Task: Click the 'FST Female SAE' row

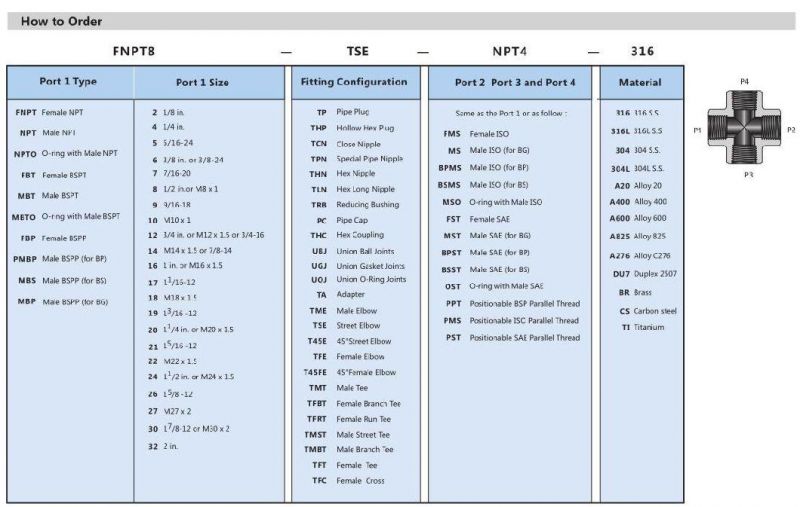Action: (x=478, y=219)
